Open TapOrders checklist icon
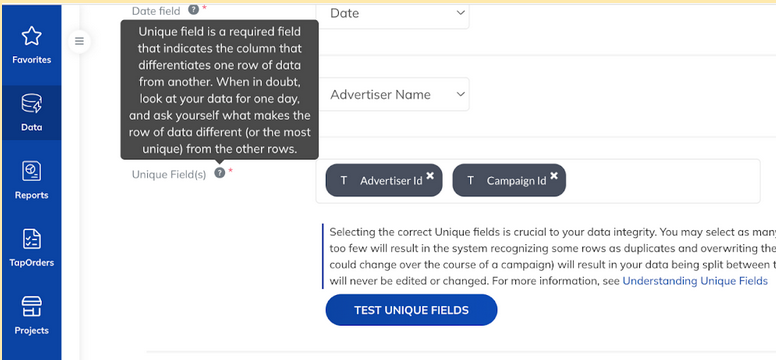The width and height of the screenshot is (776, 360). (32, 239)
